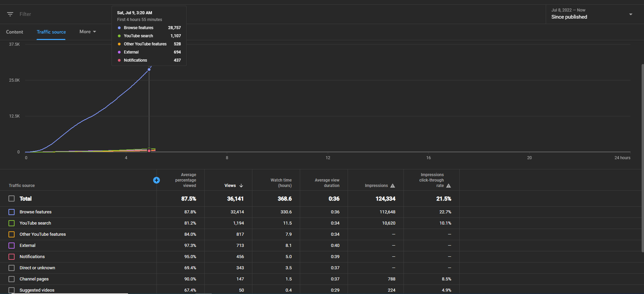The image size is (644, 294).
Task: Click the date range dropdown arrow
Action: pos(631,14)
